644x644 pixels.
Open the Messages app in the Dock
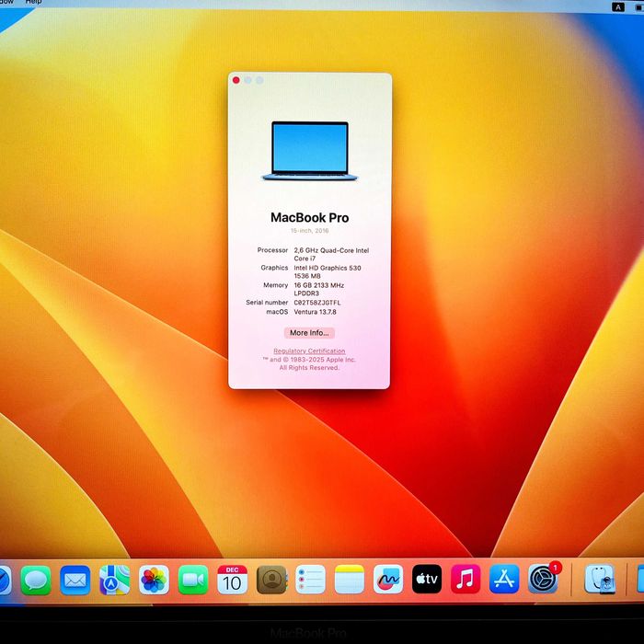(36, 580)
